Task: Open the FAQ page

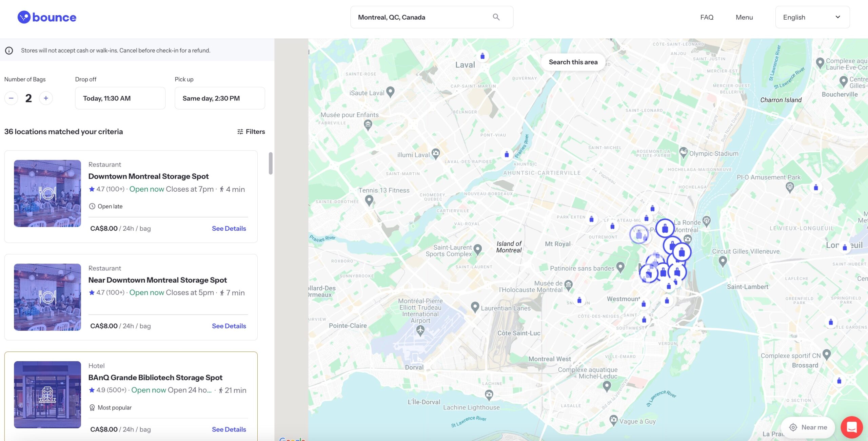Action: (x=706, y=17)
